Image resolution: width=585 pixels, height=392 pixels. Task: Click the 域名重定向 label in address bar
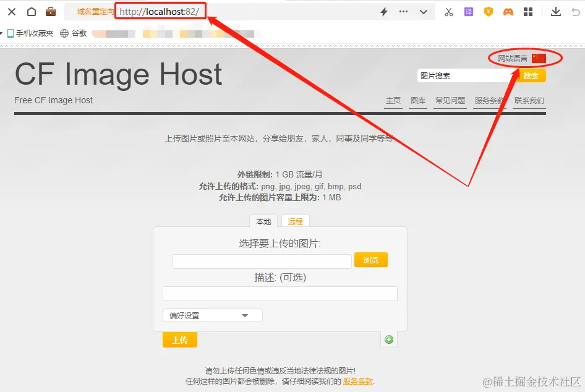click(95, 12)
